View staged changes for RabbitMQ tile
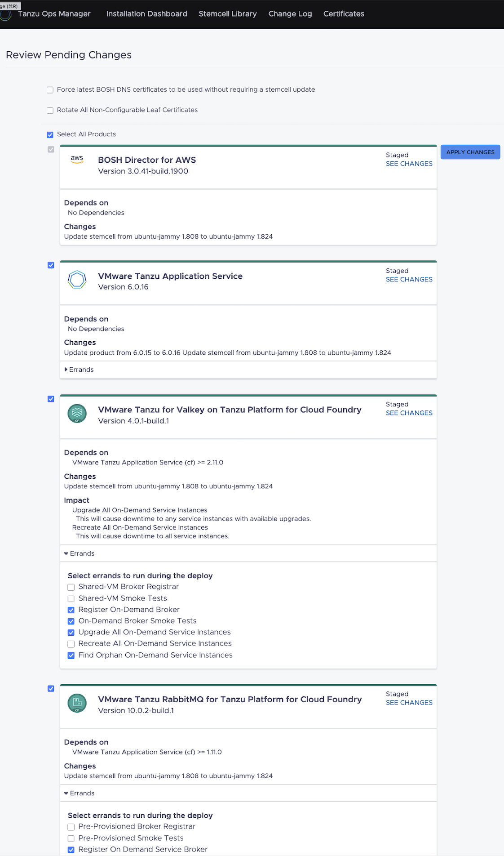 point(409,703)
